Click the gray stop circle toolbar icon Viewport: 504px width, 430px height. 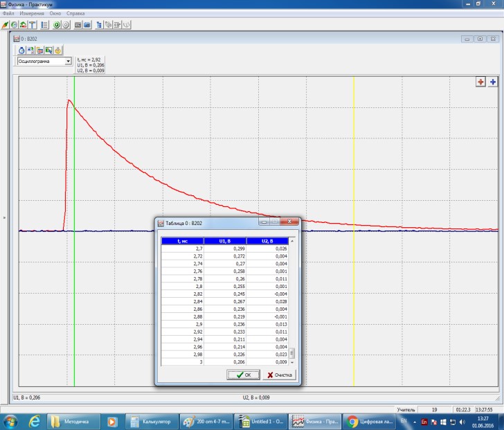pos(66,25)
